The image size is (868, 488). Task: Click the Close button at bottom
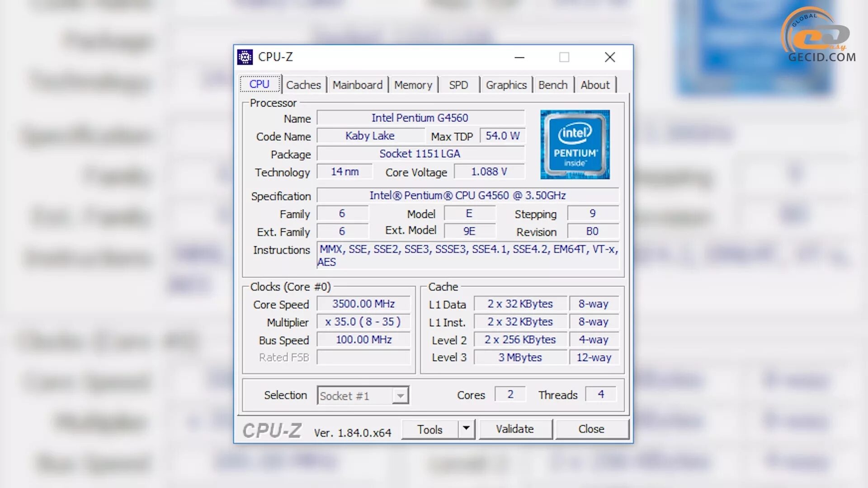[x=591, y=429]
